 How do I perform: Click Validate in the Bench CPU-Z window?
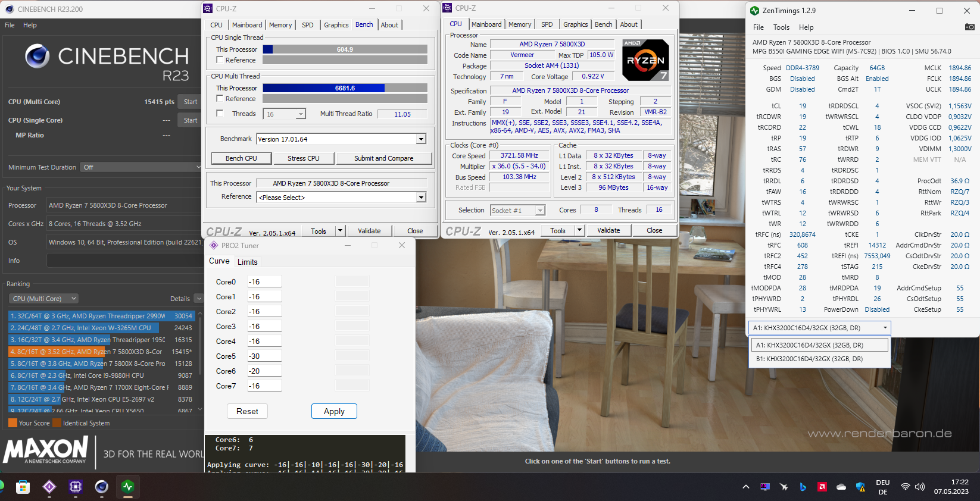click(x=369, y=231)
